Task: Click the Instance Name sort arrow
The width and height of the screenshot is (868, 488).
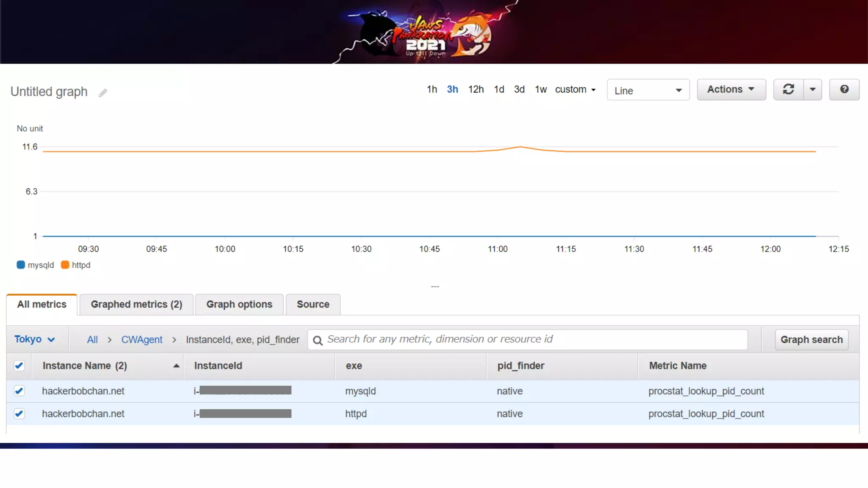Action: click(176, 366)
